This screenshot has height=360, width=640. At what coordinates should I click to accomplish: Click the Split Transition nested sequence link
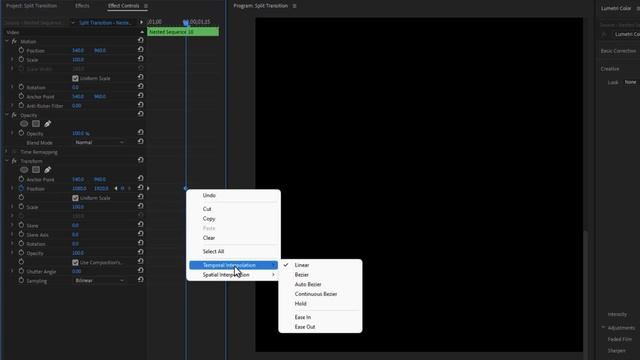tap(105, 22)
